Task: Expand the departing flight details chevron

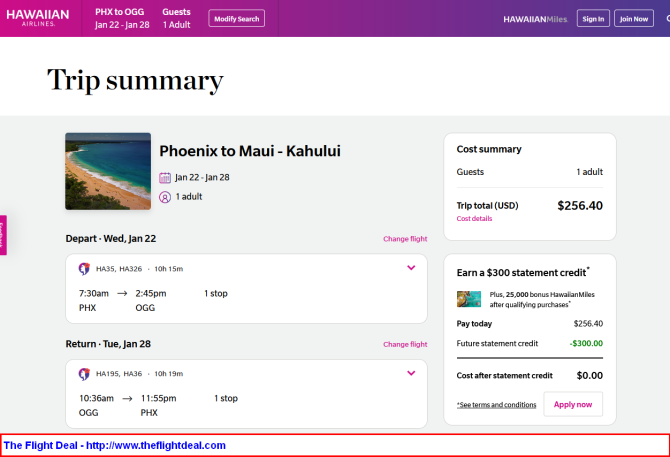Action: click(x=411, y=268)
